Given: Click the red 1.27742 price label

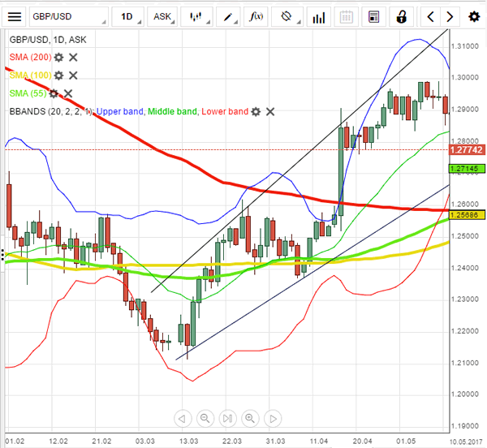Looking at the screenshot, I should [467, 150].
